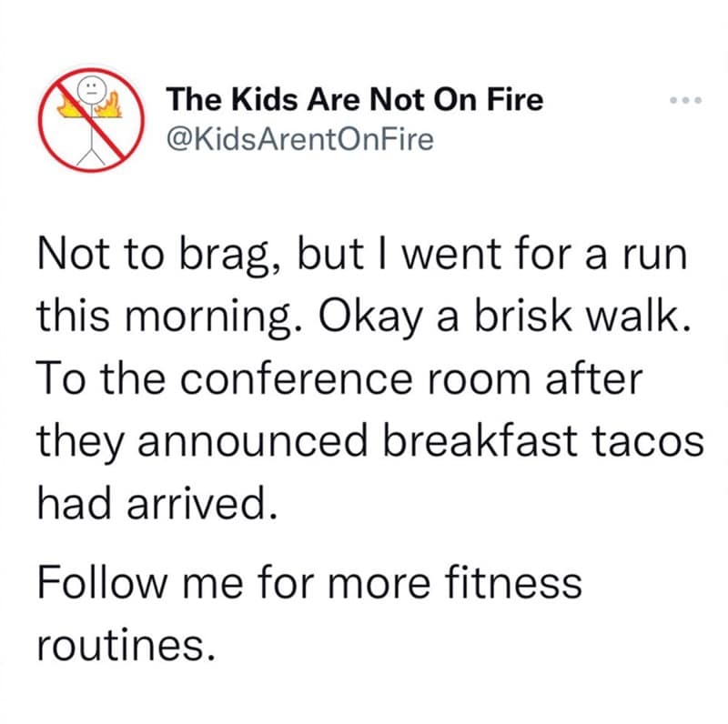The height and width of the screenshot is (724, 728).
Task: Open the three-dot more options menu
Action: click(679, 101)
